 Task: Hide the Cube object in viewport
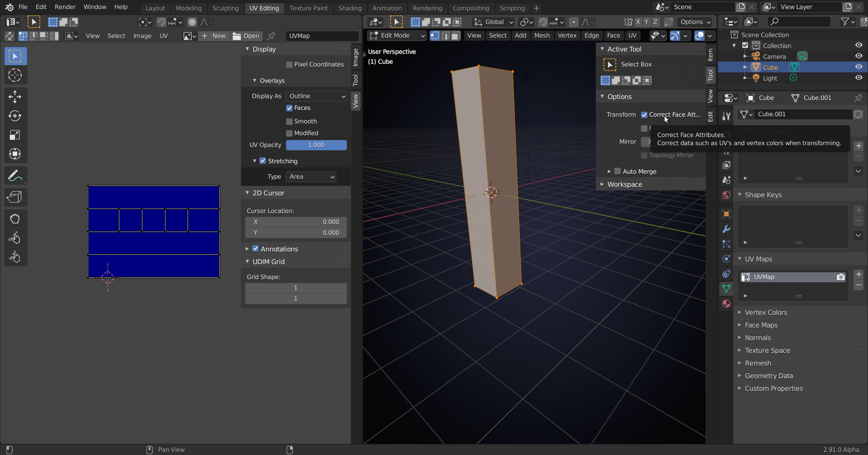859,67
